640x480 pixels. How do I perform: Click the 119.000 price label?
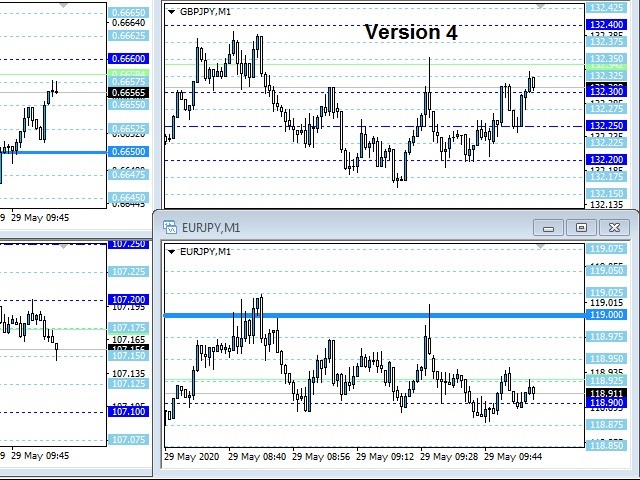click(x=607, y=315)
